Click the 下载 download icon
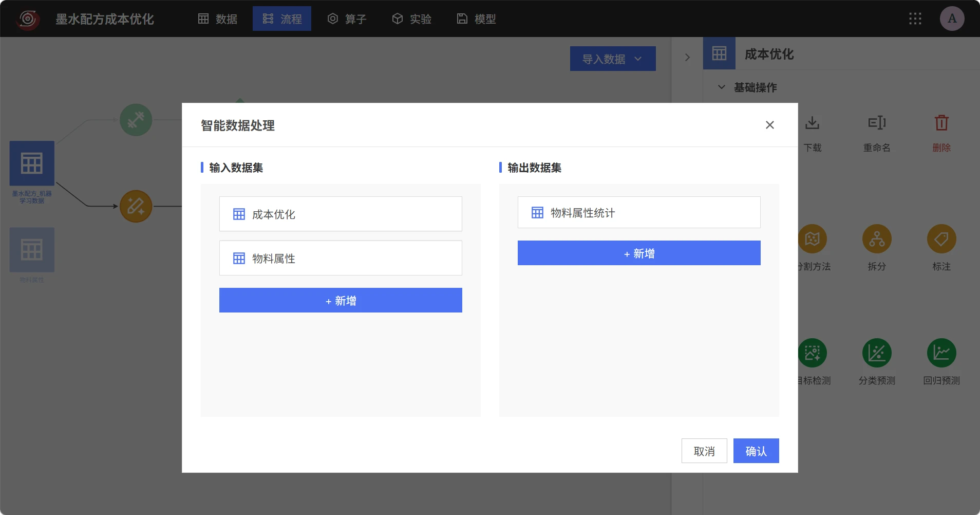The height and width of the screenshot is (515, 980). pyautogui.click(x=812, y=123)
